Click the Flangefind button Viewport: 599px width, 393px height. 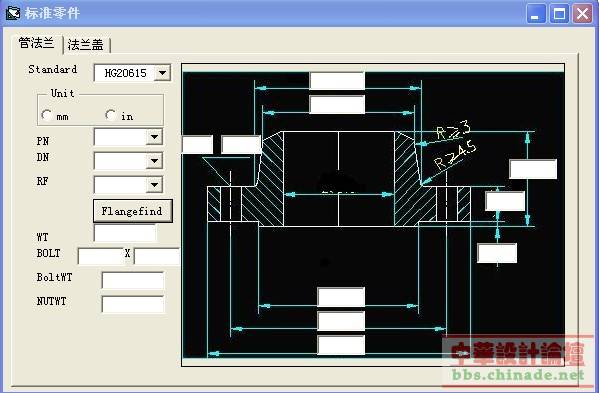pyautogui.click(x=133, y=211)
